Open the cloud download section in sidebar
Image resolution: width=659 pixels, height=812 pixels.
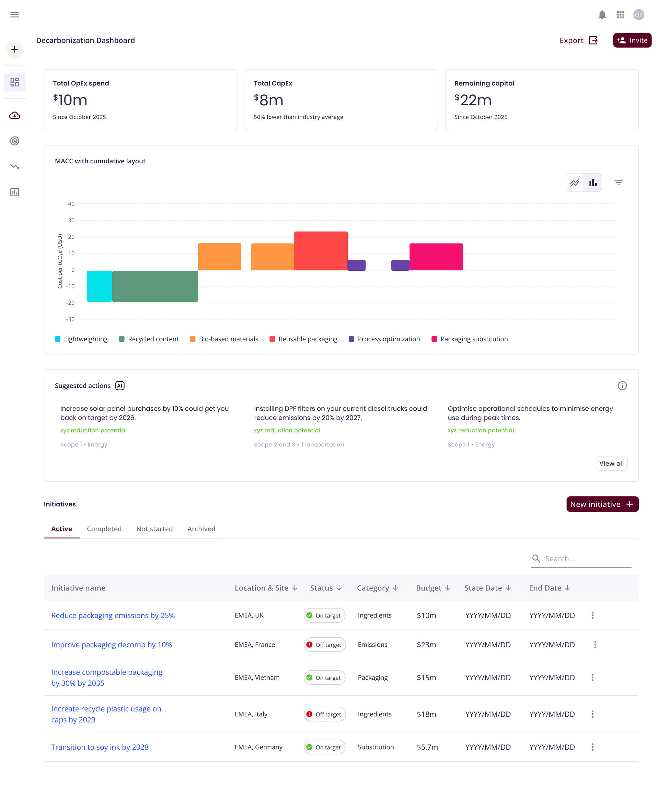pyautogui.click(x=14, y=115)
